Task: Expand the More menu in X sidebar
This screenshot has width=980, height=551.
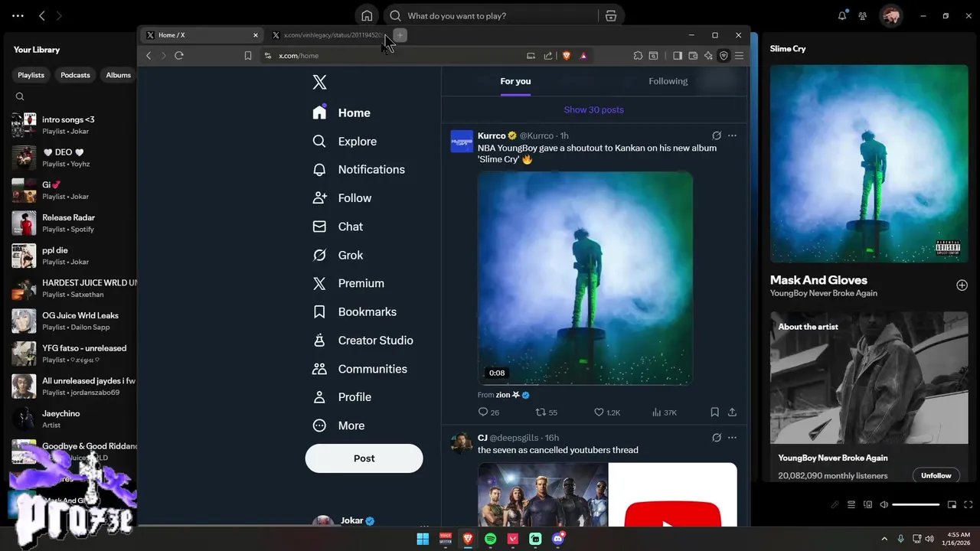Action: click(338, 425)
